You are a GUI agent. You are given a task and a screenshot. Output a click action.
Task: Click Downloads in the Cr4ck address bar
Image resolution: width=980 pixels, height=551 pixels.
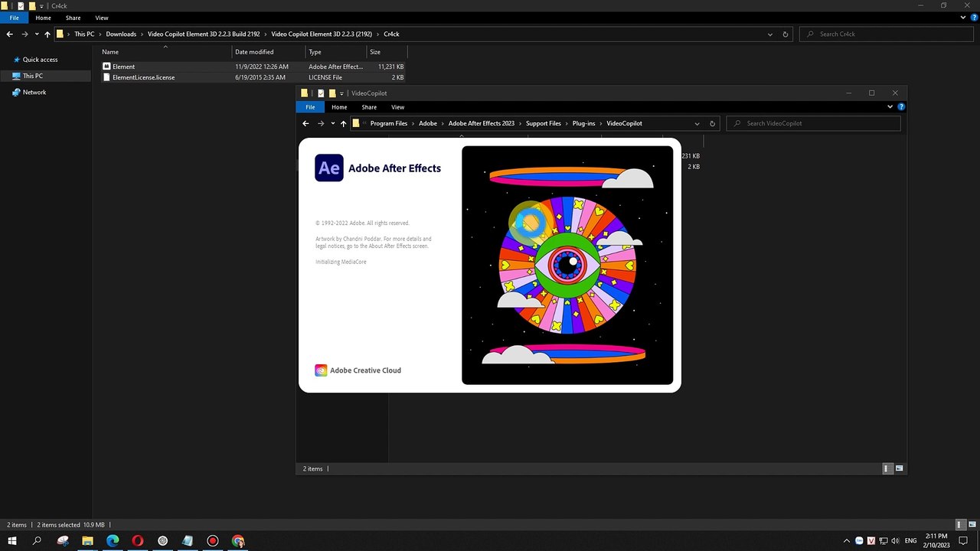121,34
